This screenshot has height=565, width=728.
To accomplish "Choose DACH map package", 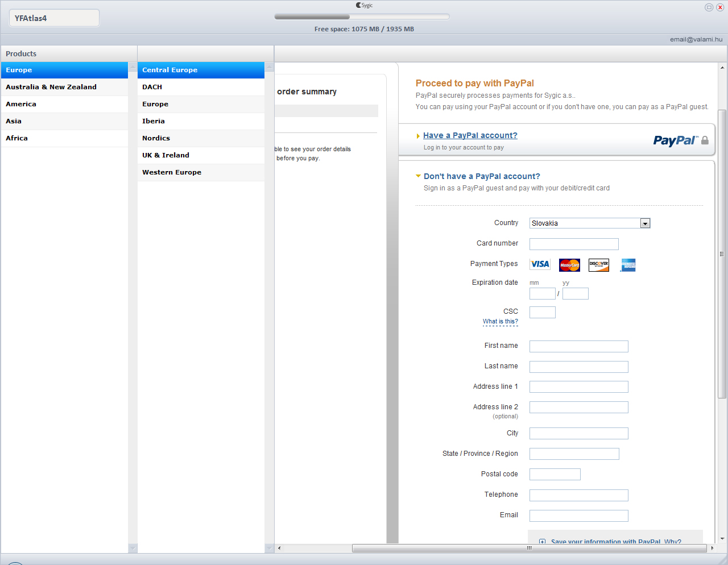I will tap(201, 87).
